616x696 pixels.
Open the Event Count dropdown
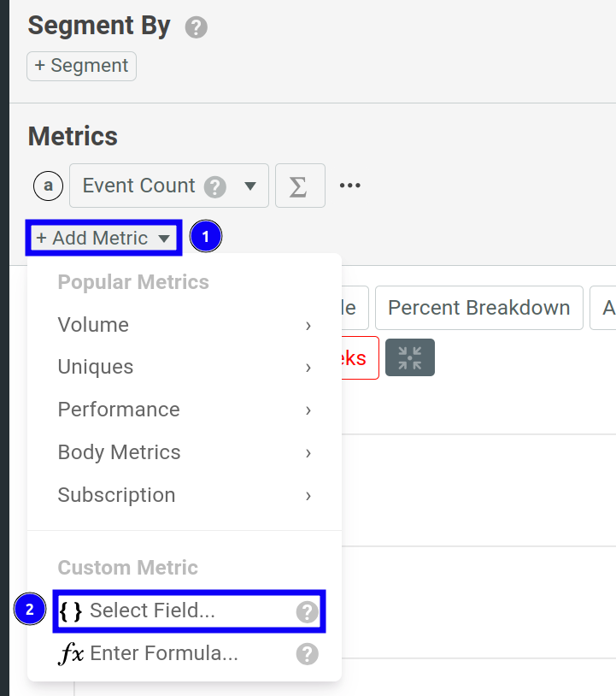(248, 186)
